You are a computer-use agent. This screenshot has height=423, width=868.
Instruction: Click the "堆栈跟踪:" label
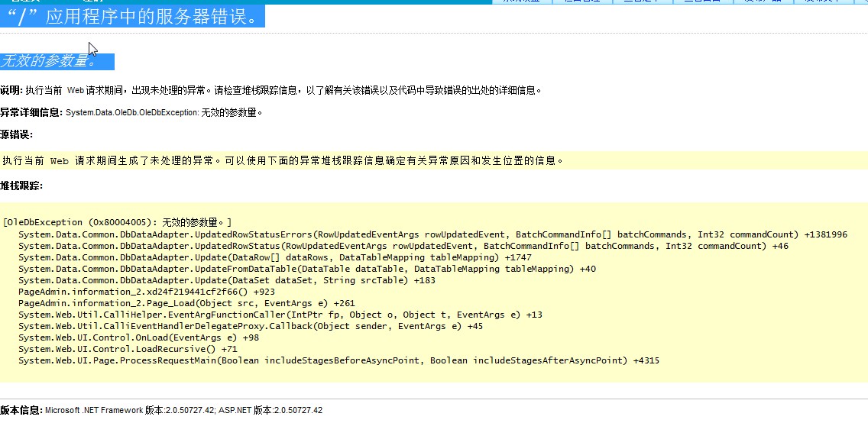(x=21, y=186)
